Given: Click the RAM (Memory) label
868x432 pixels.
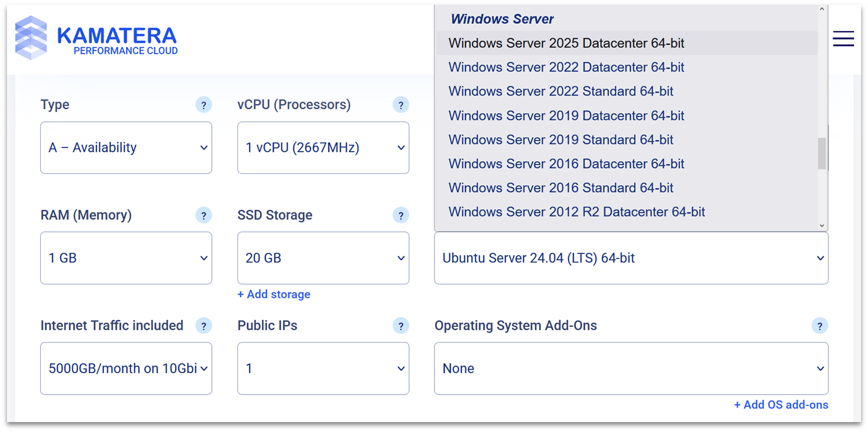Looking at the screenshot, I should pyautogui.click(x=86, y=215).
